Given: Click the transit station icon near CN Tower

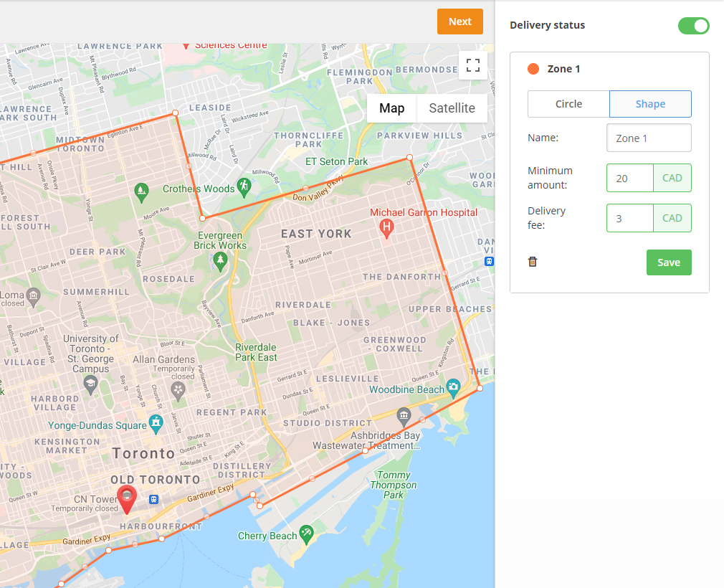Looking at the screenshot, I should point(153,499).
